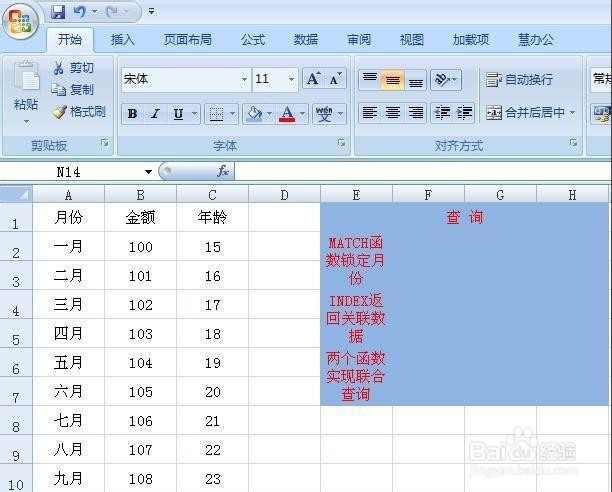Set bottom vertical alignment
This screenshot has width=612, height=492.
click(x=415, y=81)
